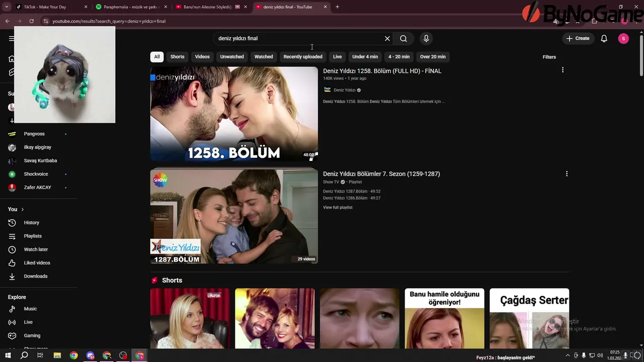
Task: Click the Liked videos thumbs-up icon
Action: click(13, 263)
